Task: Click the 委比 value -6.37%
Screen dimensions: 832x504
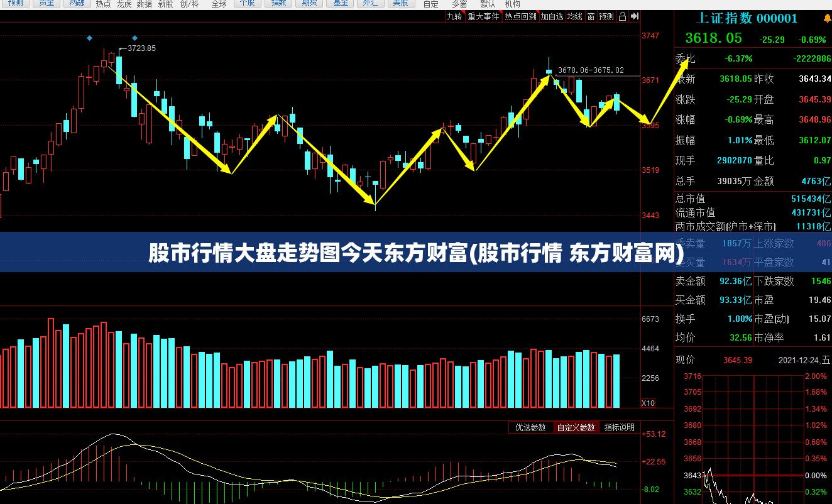Action: click(x=738, y=58)
